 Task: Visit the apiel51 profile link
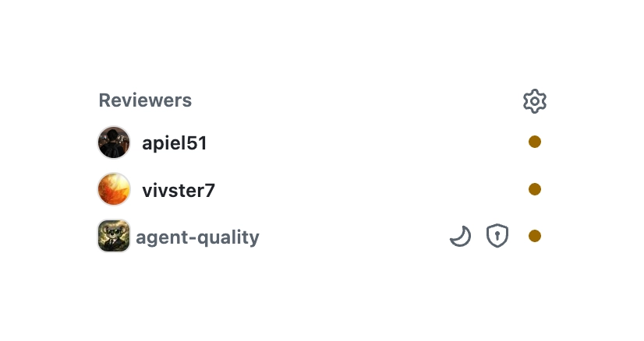click(x=174, y=143)
